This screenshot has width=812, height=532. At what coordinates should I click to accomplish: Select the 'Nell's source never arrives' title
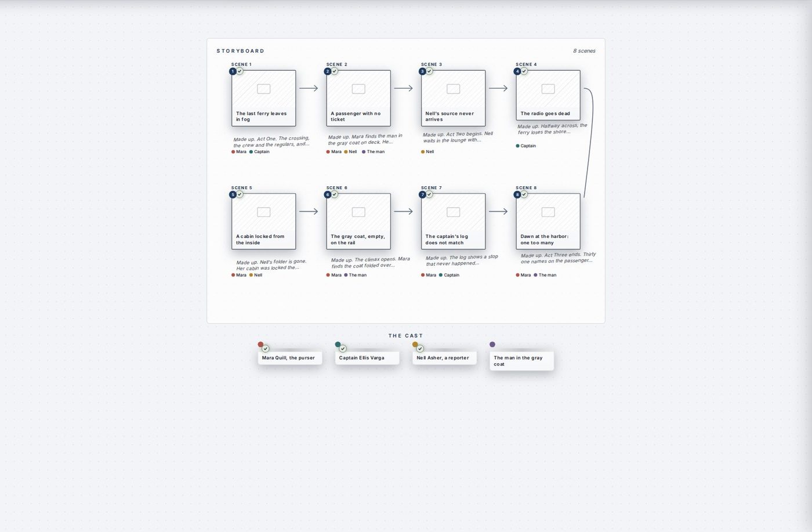449,117
